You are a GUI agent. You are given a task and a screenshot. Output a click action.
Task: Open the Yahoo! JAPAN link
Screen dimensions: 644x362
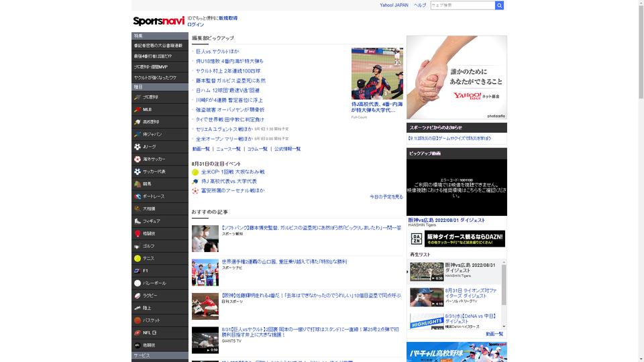(x=394, y=5)
